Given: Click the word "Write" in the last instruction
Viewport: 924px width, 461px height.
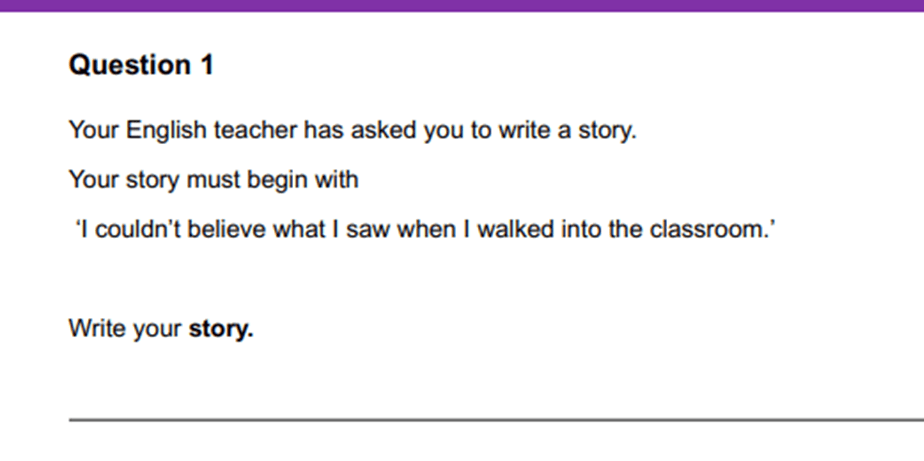Looking at the screenshot, I should pyautogui.click(x=92, y=329).
